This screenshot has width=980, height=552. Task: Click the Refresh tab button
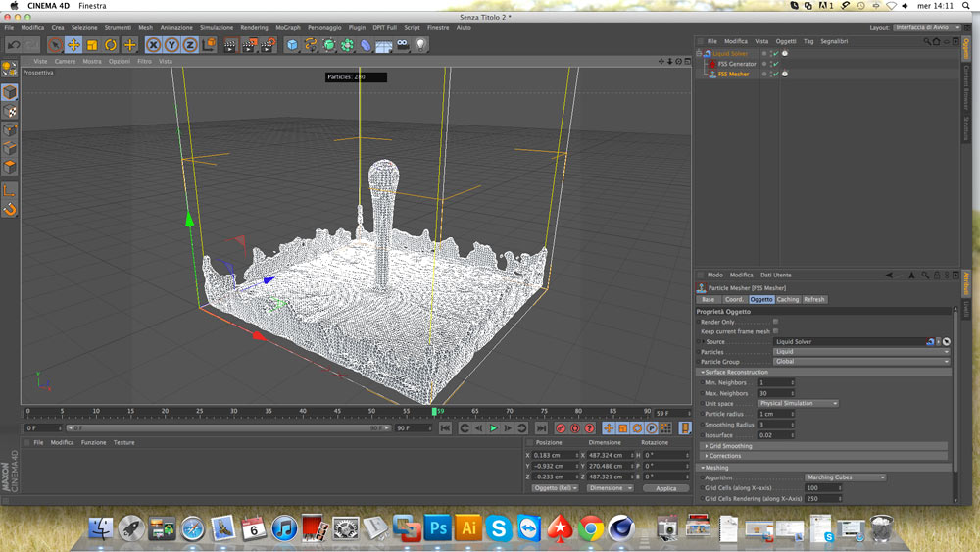[x=814, y=300]
